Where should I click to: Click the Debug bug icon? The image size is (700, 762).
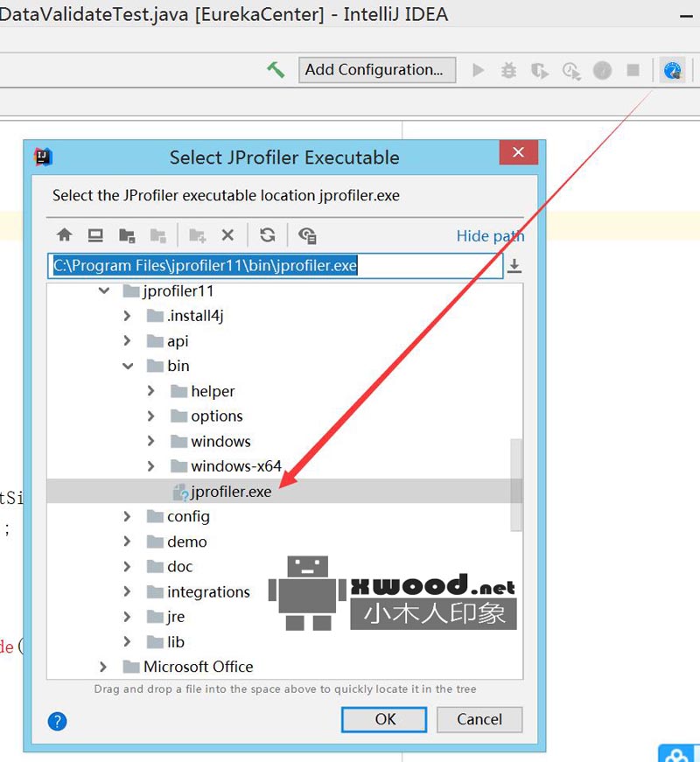click(x=508, y=71)
